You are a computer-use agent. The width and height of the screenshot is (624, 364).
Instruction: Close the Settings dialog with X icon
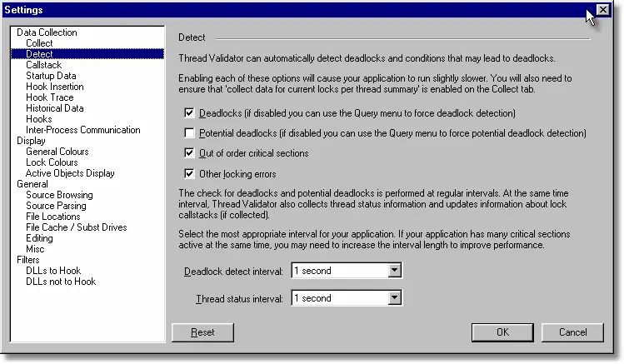click(x=603, y=9)
